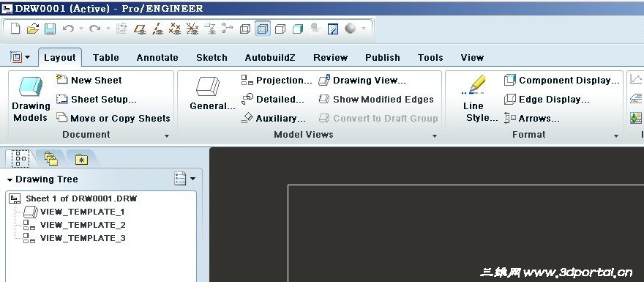
Task: Insert a Detailed view
Action: click(273, 99)
